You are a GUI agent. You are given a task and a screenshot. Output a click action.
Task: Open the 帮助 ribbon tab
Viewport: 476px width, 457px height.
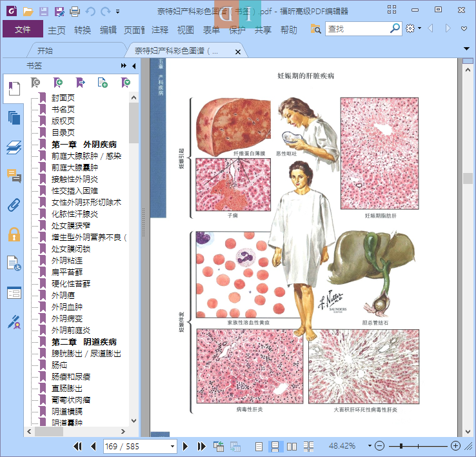(289, 30)
